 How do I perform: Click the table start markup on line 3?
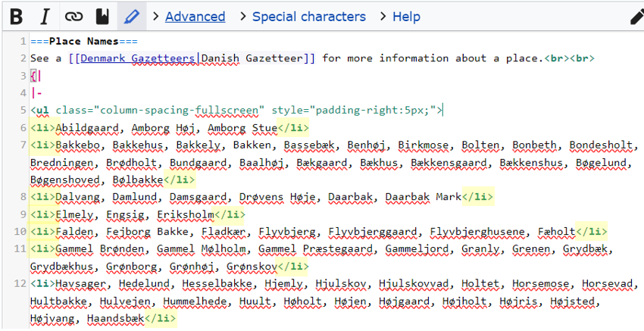click(36, 76)
